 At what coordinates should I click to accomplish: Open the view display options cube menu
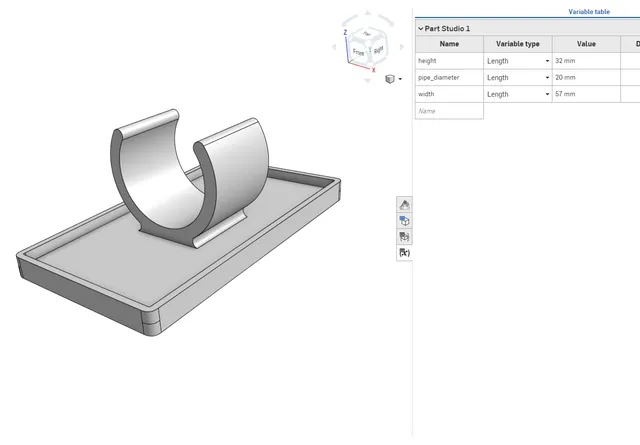tap(393, 79)
